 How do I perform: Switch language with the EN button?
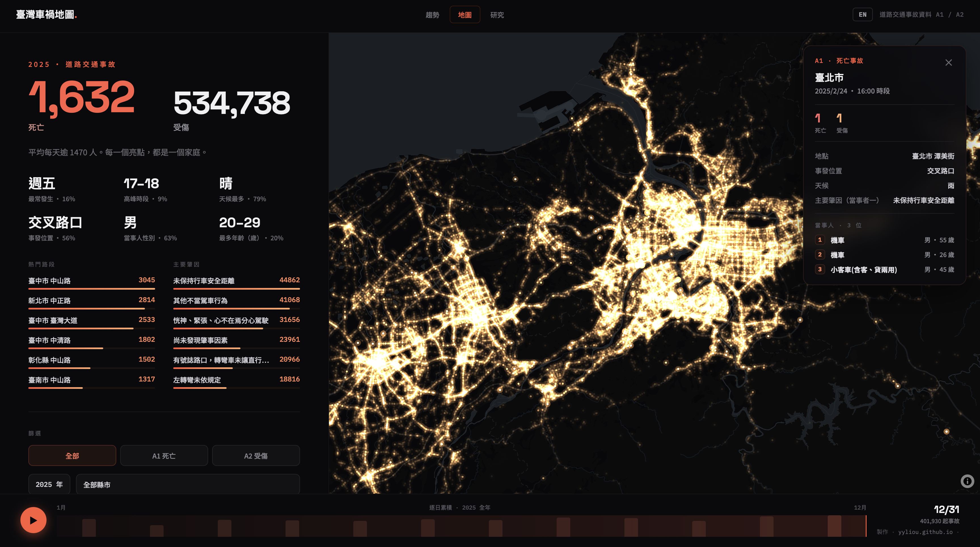tap(862, 14)
